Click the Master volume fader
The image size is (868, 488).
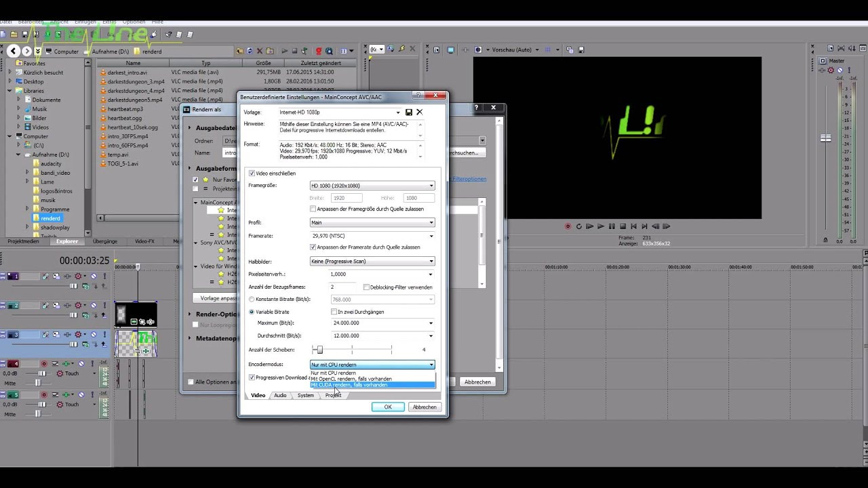pyautogui.click(x=825, y=138)
